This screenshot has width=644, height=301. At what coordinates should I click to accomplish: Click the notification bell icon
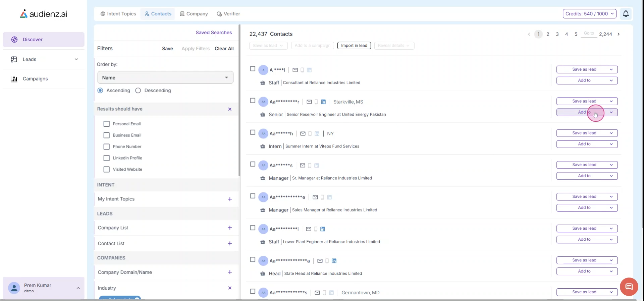(x=626, y=14)
